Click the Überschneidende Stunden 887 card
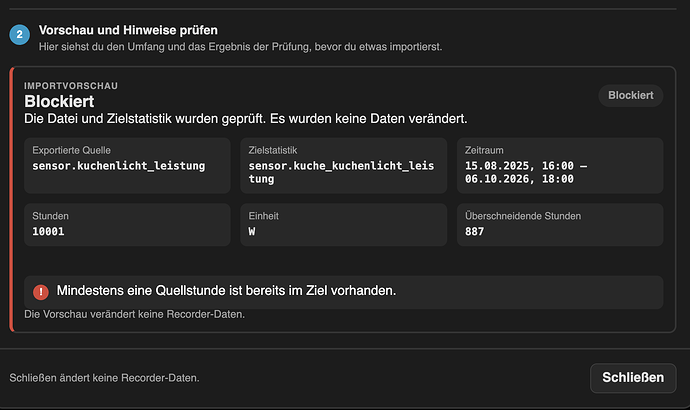The width and height of the screenshot is (690, 410). point(560,224)
